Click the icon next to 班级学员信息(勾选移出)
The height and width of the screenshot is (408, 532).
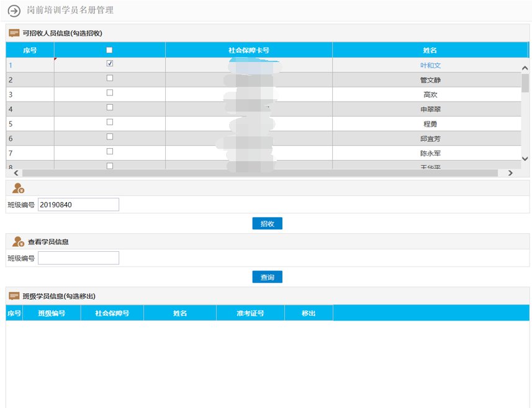pyautogui.click(x=14, y=296)
